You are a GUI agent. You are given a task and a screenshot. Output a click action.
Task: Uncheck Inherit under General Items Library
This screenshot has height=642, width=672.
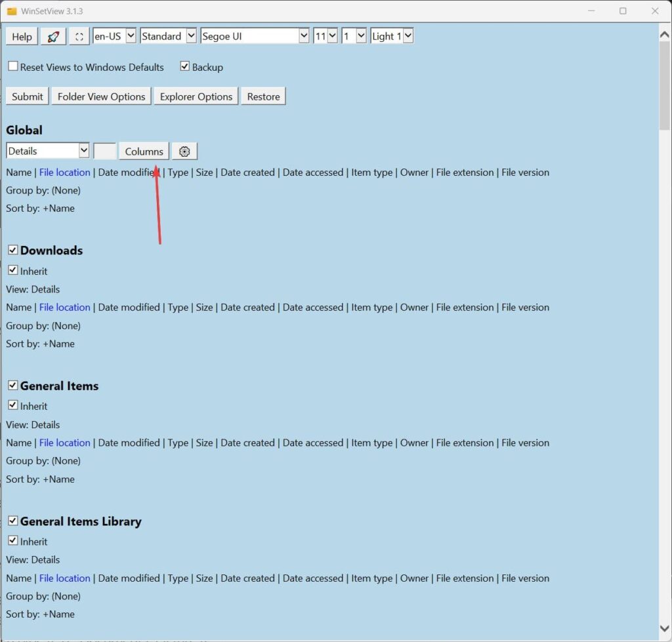pyautogui.click(x=13, y=540)
